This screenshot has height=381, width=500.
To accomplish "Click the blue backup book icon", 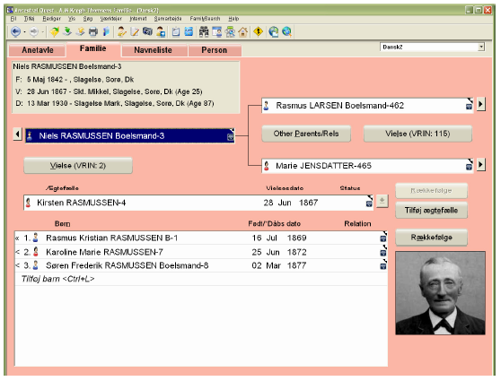I will pos(106,32).
